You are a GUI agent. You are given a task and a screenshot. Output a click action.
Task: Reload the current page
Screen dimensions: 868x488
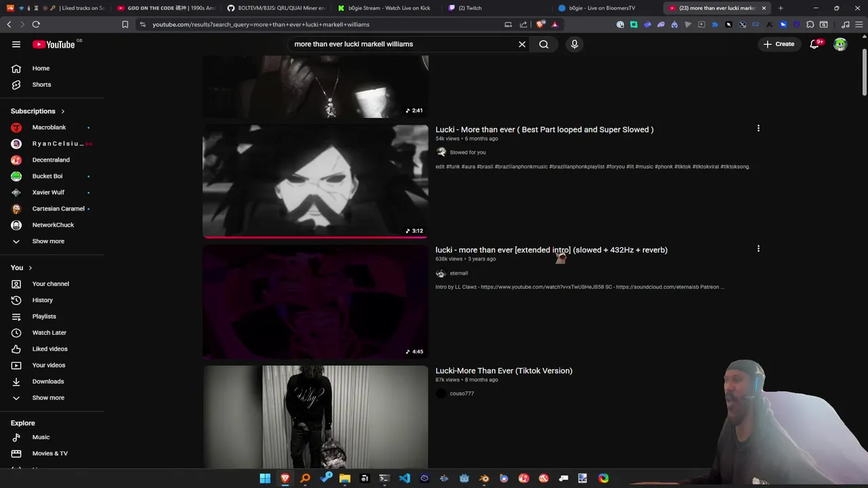coord(36,24)
